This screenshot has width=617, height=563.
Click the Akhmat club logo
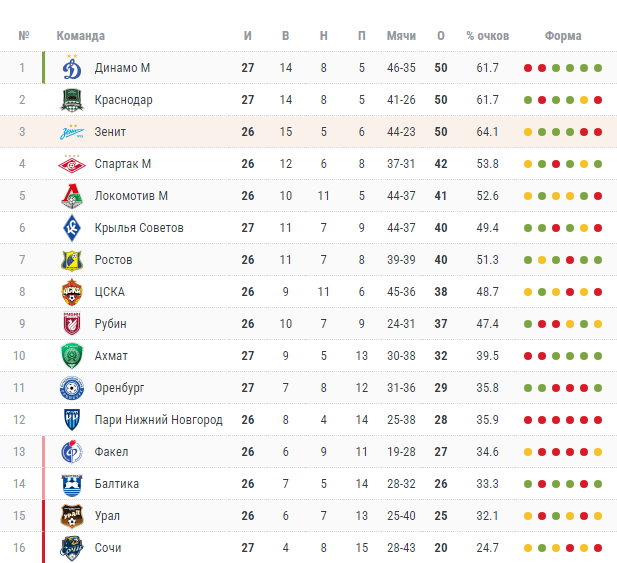(x=71, y=356)
